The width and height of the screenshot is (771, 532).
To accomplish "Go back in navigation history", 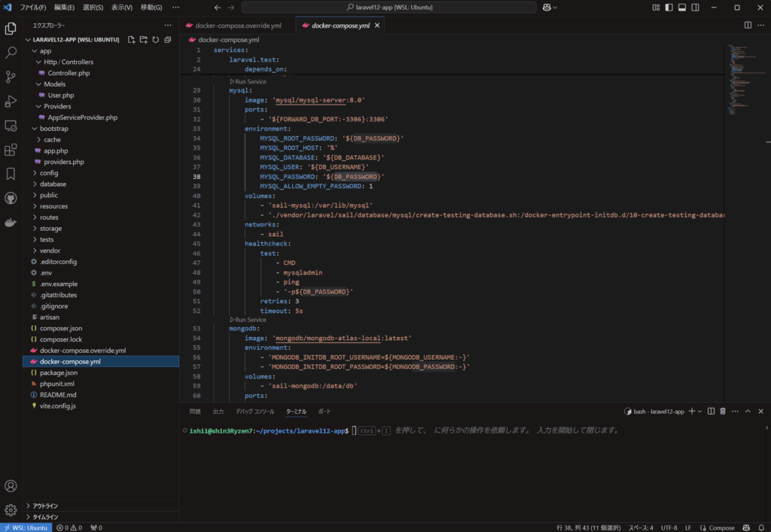I will [x=218, y=8].
